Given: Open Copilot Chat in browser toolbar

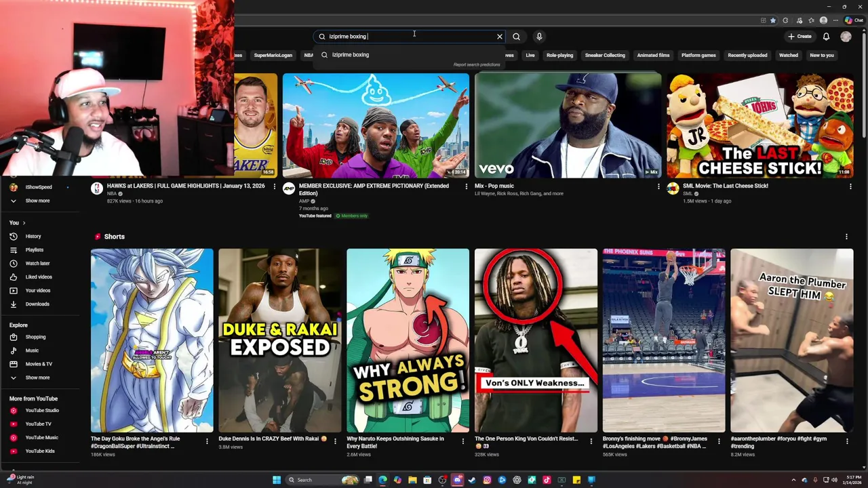Looking at the screenshot, I should (854, 20).
